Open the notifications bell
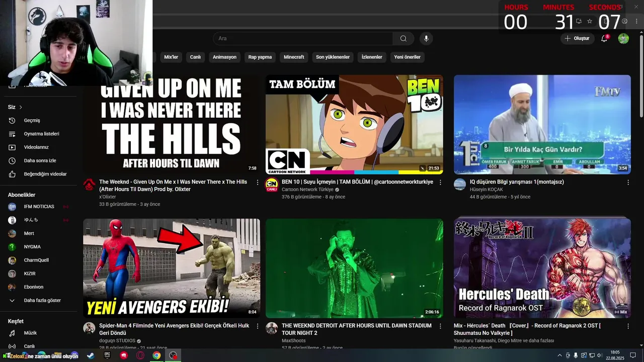644x362 pixels. (604, 38)
